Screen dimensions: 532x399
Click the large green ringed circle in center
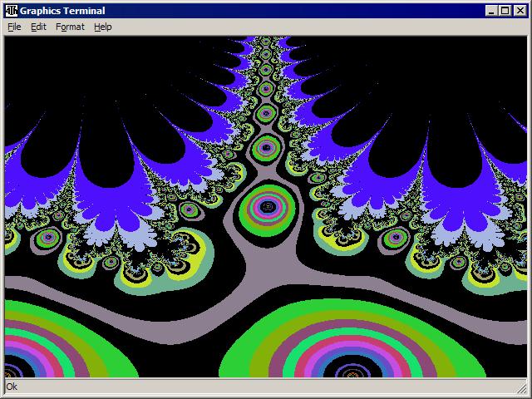pyautogui.click(x=266, y=208)
